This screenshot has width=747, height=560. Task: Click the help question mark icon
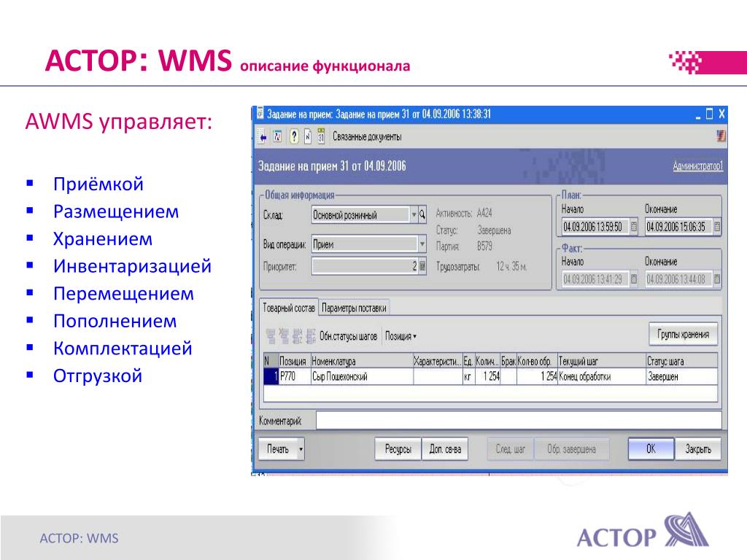coord(294,137)
